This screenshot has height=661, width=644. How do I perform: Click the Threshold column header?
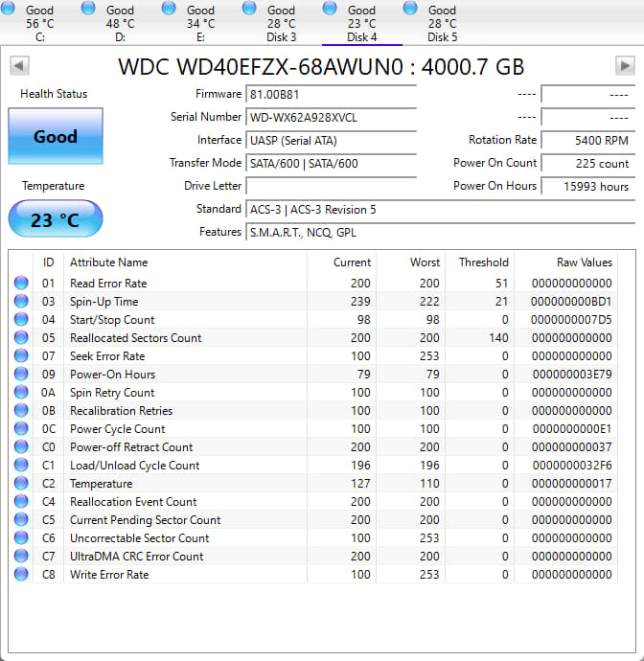click(x=480, y=262)
